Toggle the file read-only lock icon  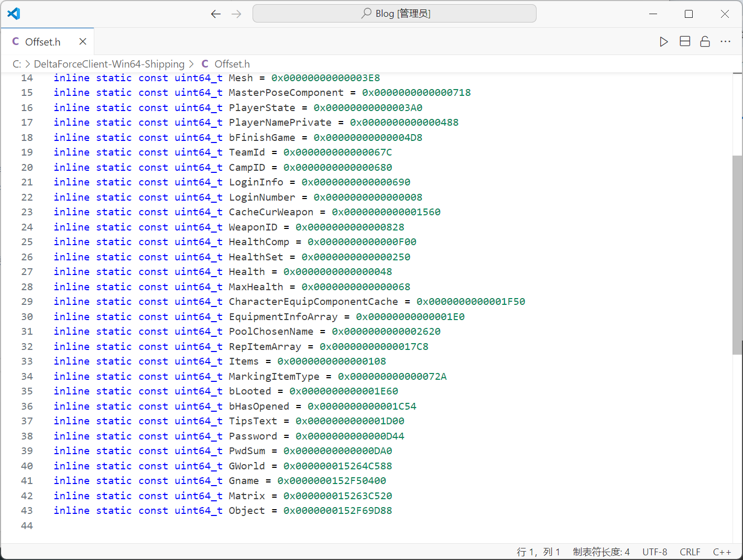click(x=705, y=42)
